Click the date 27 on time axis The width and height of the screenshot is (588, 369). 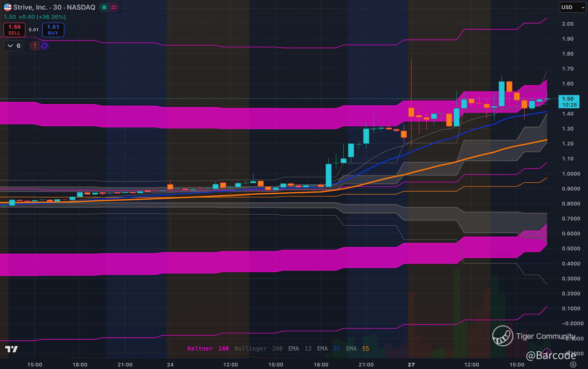[411, 365]
